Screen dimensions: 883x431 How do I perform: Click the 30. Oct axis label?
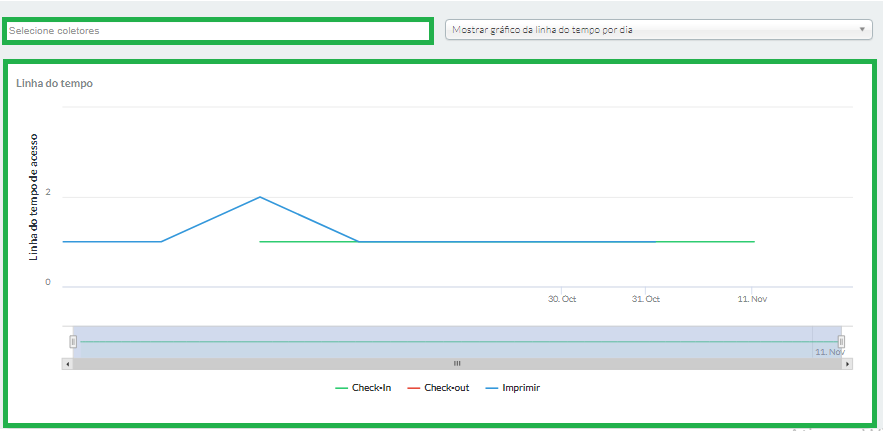[x=562, y=299]
